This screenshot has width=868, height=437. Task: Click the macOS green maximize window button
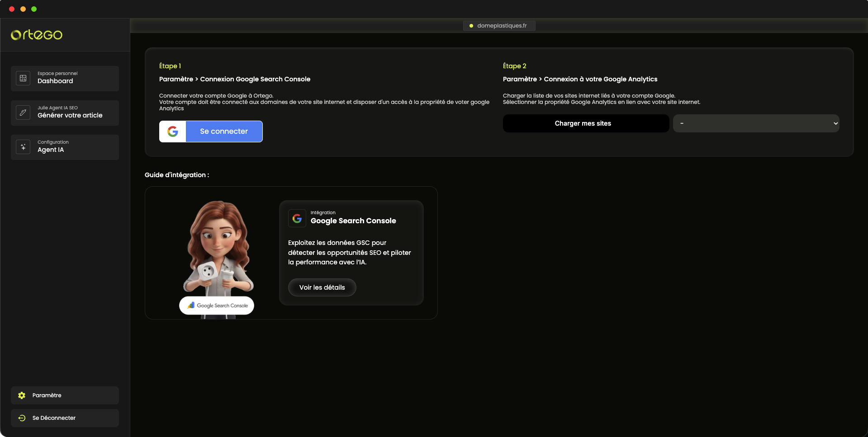pyautogui.click(x=34, y=9)
